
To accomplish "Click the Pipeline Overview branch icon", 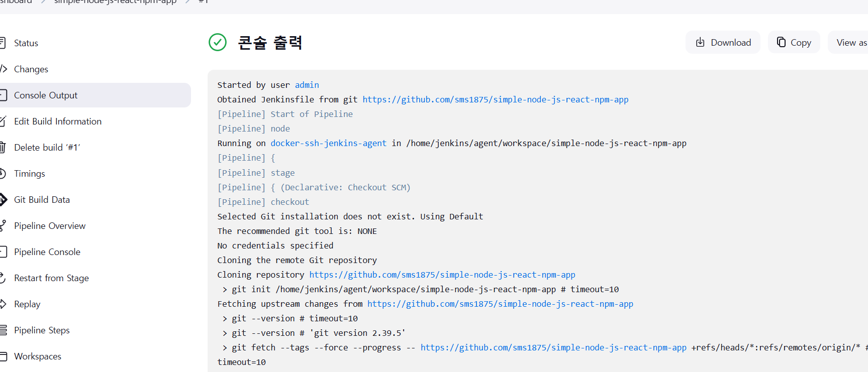I will tap(3, 226).
